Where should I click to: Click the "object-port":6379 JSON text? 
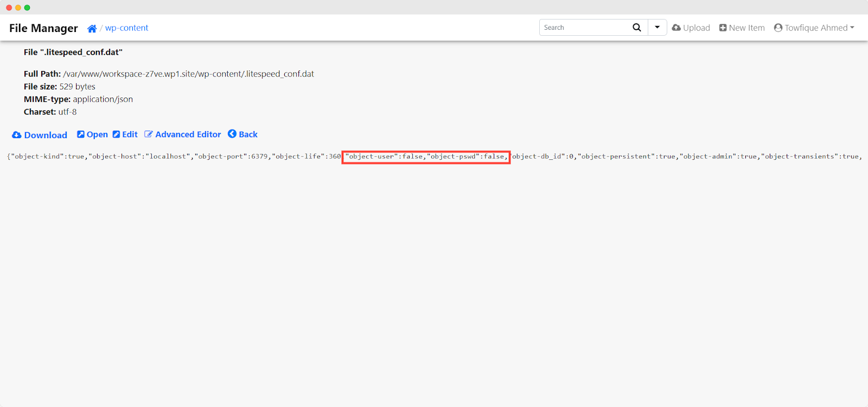(x=231, y=157)
